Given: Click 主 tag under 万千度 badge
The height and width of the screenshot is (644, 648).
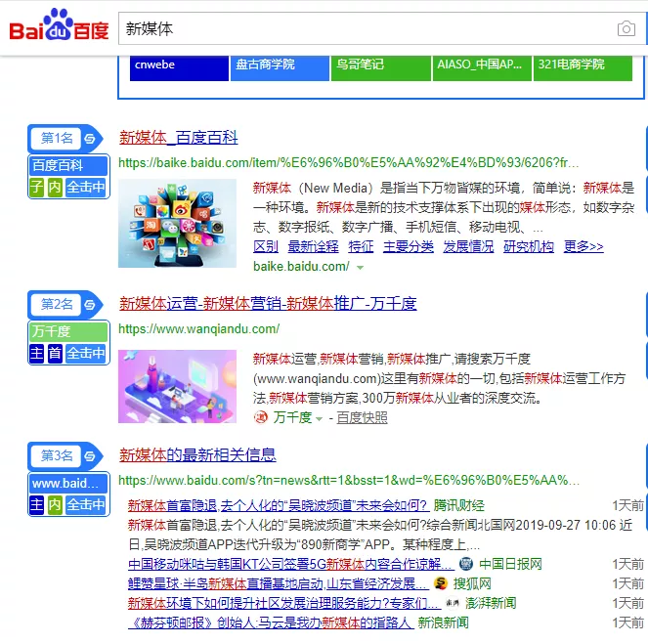Looking at the screenshot, I should [x=36, y=353].
